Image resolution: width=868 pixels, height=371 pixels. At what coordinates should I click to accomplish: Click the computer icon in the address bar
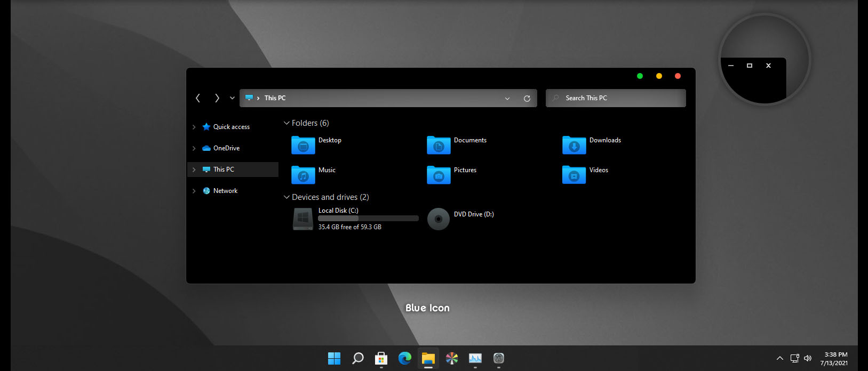[x=249, y=98]
